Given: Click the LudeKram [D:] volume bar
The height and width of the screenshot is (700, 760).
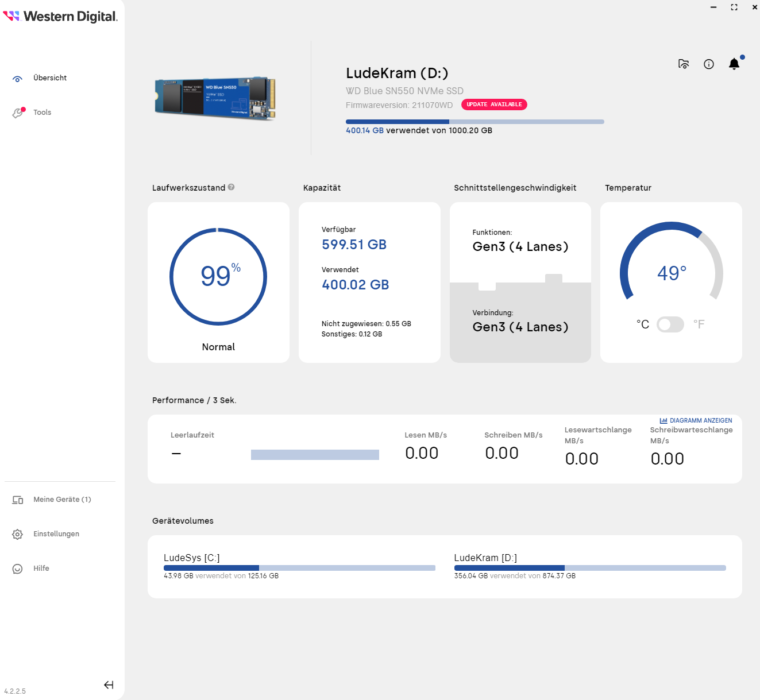Looking at the screenshot, I should (x=590, y=568).
